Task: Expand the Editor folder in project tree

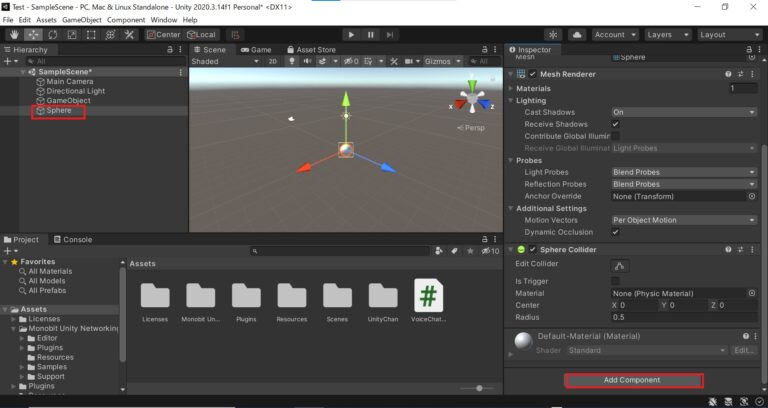Action: (x=22, y=338)
